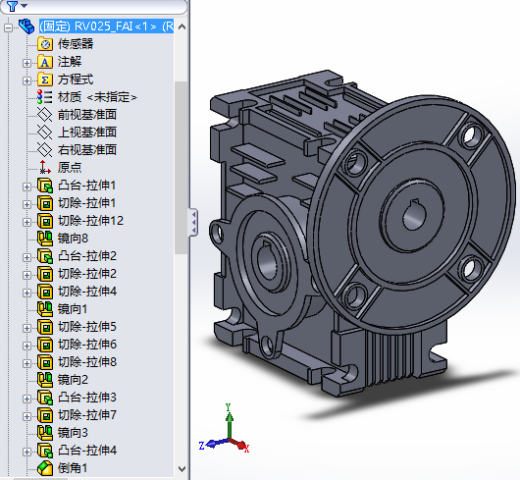Viewport: 520px width, 480px height.
Task: Select the (固定) RV025_FAI<1> tree label
Action: (106, 26)
